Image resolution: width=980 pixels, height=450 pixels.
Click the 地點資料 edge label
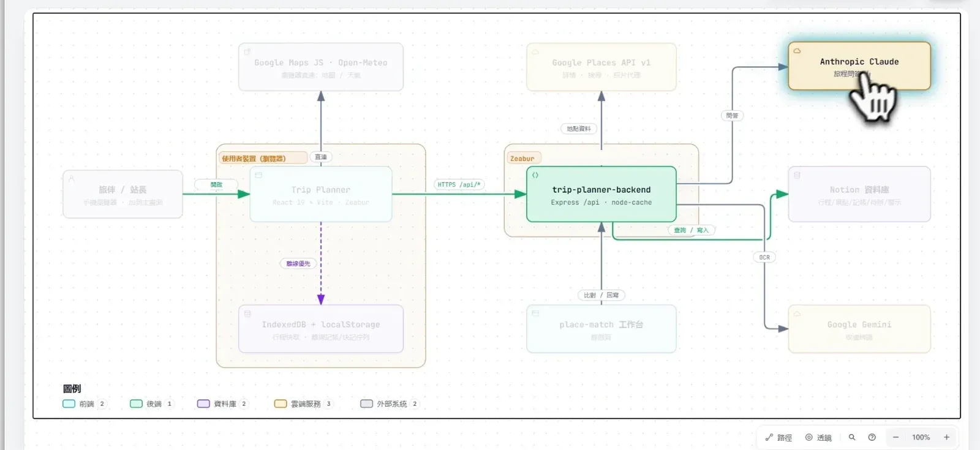tap(579, 129)
